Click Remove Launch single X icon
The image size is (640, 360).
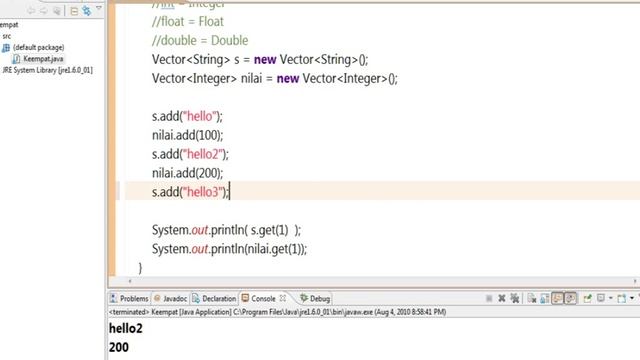pos(502,299)
